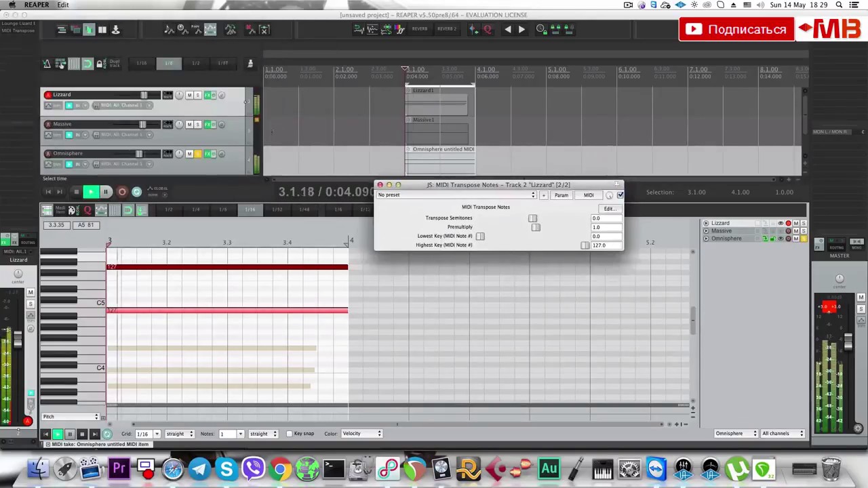Click the Subscribe YouTube button
This screenshot has height=488, width=868.
736,29
